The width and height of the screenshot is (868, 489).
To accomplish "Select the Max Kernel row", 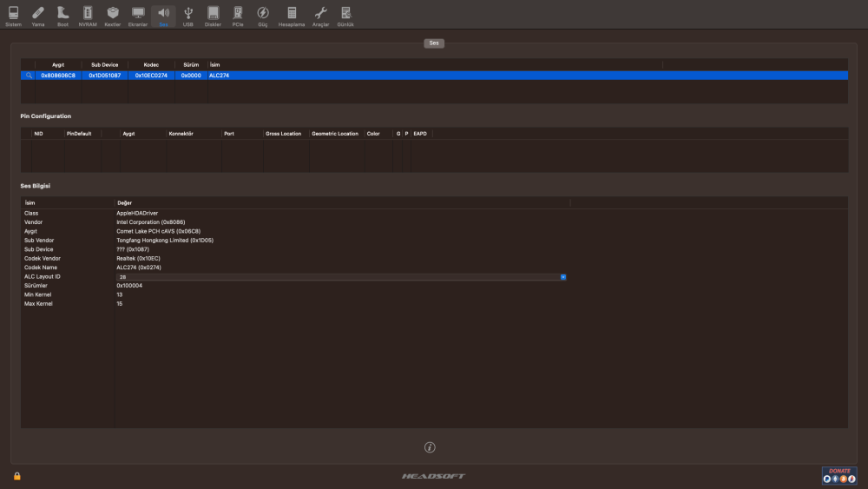I will pos(434,303).
